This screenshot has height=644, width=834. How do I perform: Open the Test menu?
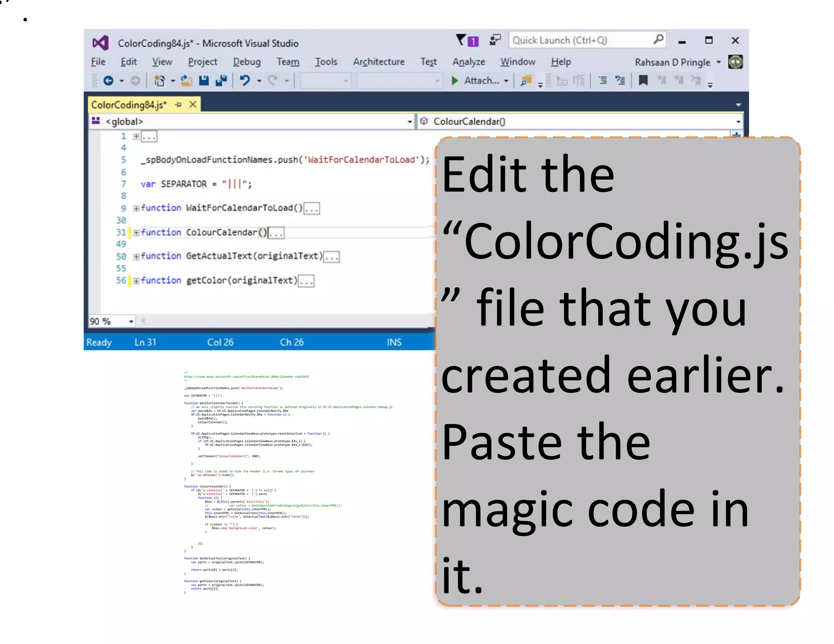[x=428, y=62]
